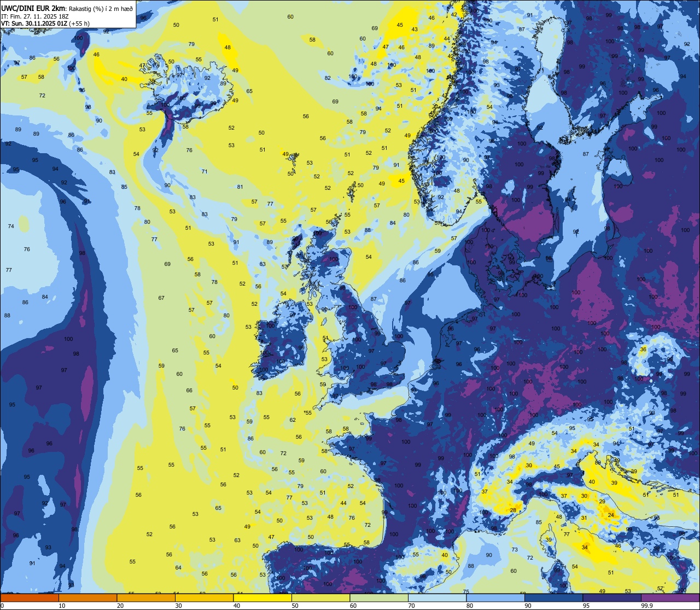Click the 50–60% pale yellow legend swatch
This screenshot has height=610, width=700.
point(320,597)
